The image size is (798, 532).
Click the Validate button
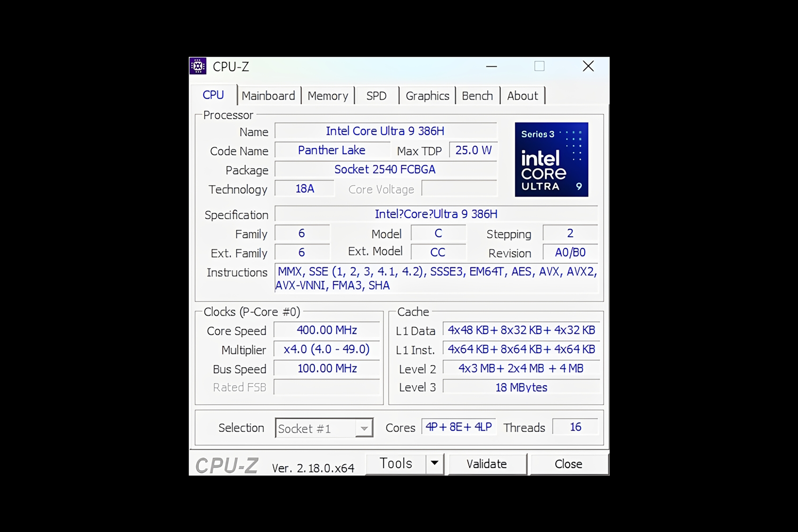pos(487,464)
